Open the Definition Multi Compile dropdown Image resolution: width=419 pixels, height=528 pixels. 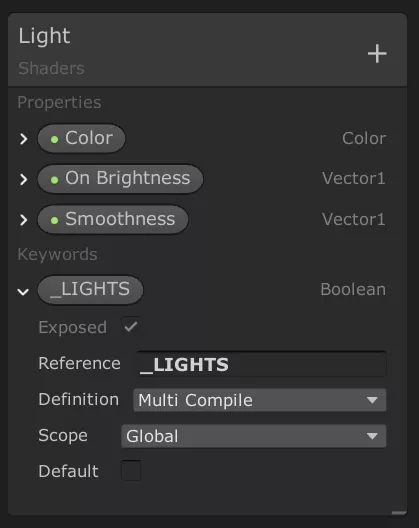click(259, 400)
